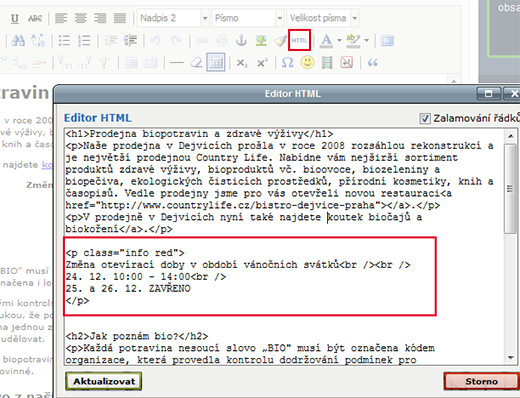Click the Find and Replace icon
The height and width of the screenshot is (398, 520).
pyautogui.click(x=38, y=40)
